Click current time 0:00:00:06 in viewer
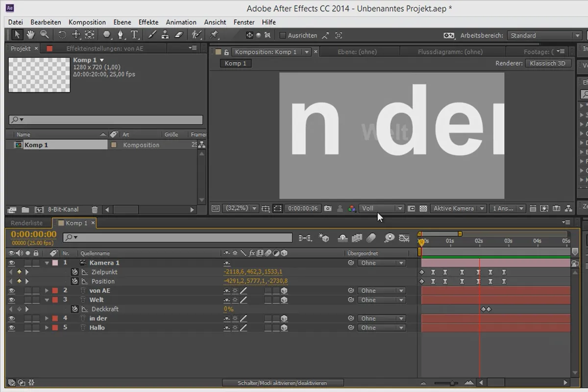This screenshot has height=392, width=588. pyautogui.click(x=303, y=208)
